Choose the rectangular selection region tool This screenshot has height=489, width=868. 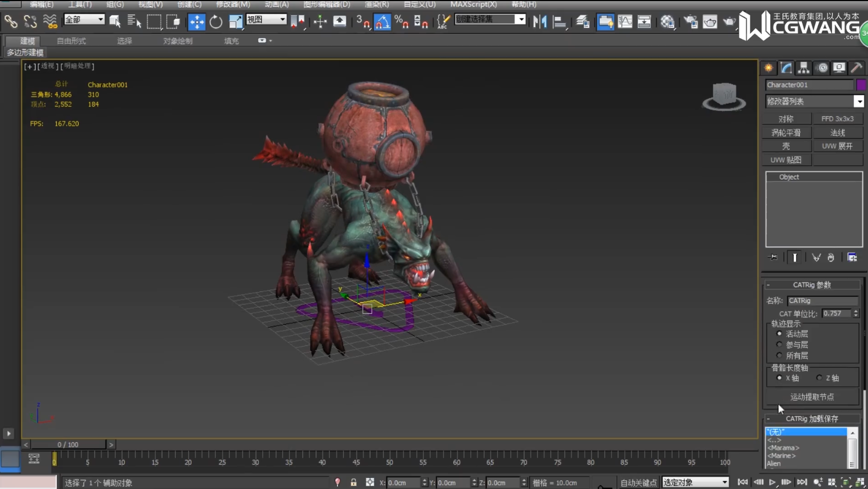pyautogui.click(x=154, y=21)
